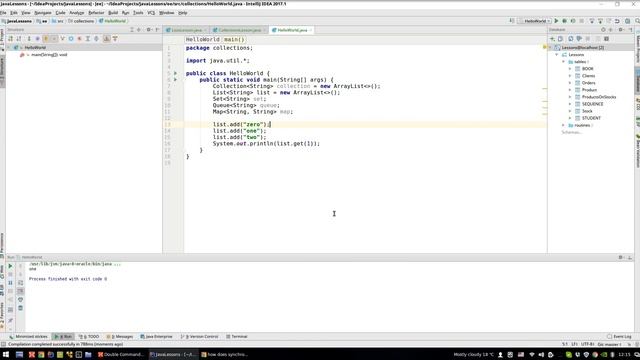Screen dimensions: 640x360
Task: Click the refresh icon in the Database toolbar
Action: (571, 39)
